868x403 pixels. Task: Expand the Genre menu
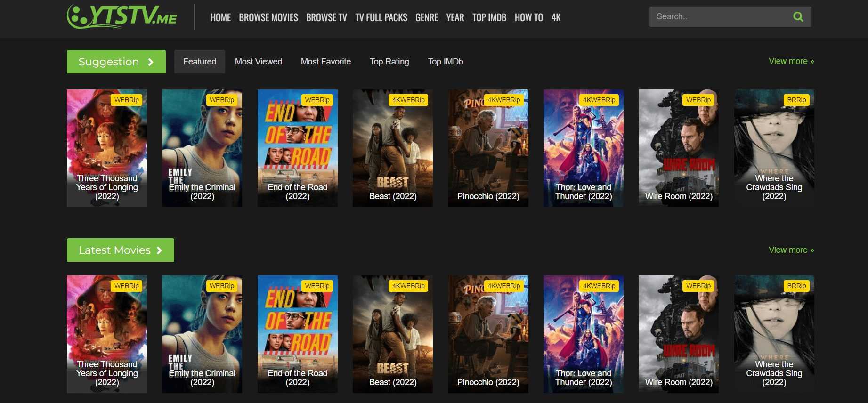point(426,18)
